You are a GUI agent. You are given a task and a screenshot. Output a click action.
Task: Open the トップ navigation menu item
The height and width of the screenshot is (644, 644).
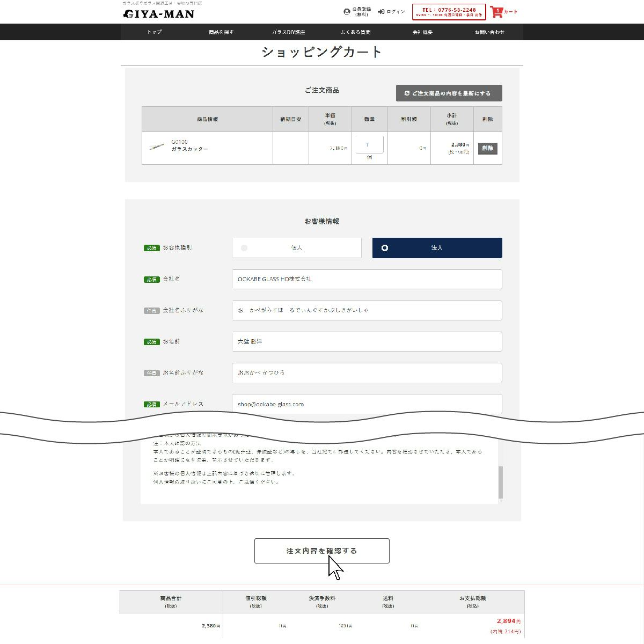(155, 32)
